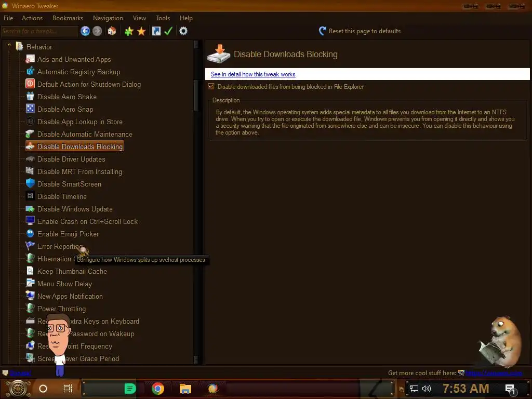Click the Winaero Tweaker taskbar icon

(x=212, y=389)
